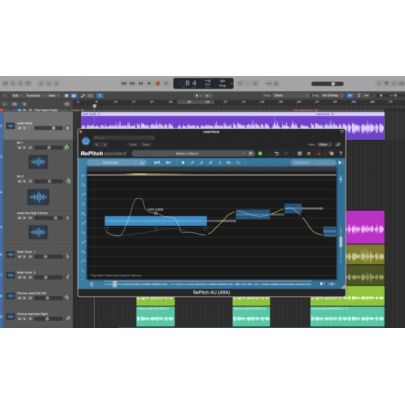Click the previous preset arrow button
This screenshot has height=405, width=405.
pos(97,144)
